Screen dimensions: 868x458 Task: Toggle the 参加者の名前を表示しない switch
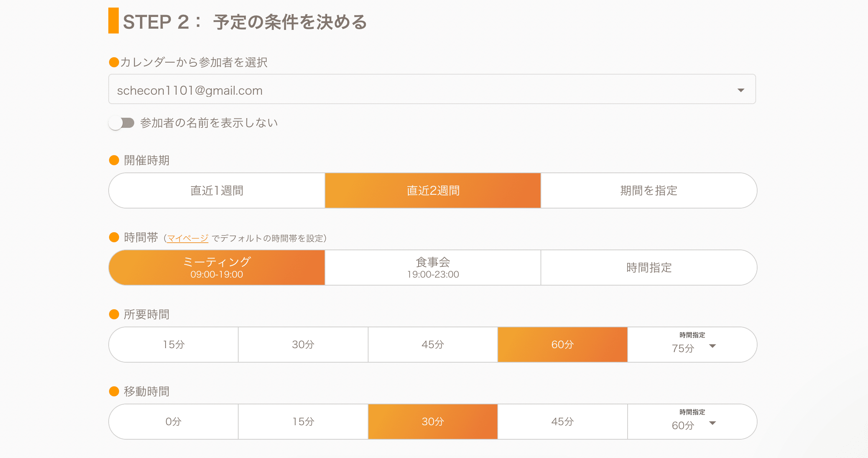pos(122,123)
